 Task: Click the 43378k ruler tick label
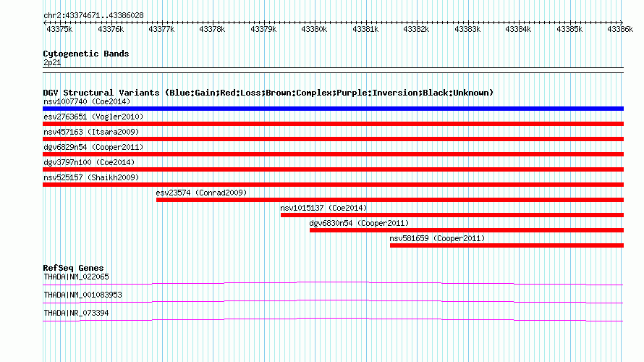point(212,29)
